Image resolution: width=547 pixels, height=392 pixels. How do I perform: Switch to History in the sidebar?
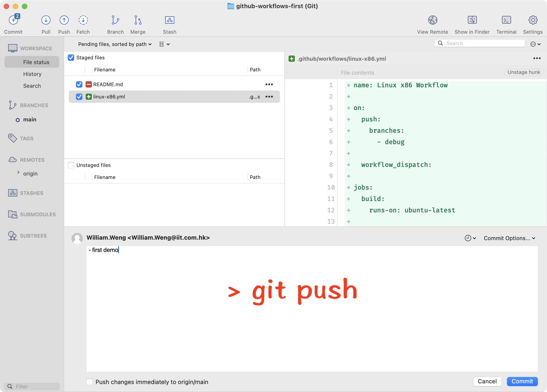click(32, 74)
